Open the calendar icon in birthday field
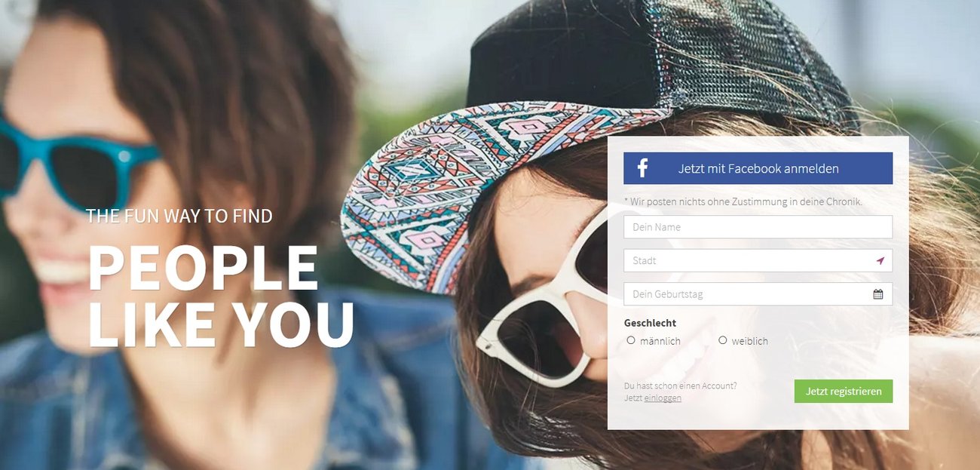The width and height of the screenshot is (980, 470). tap(878, 294)
